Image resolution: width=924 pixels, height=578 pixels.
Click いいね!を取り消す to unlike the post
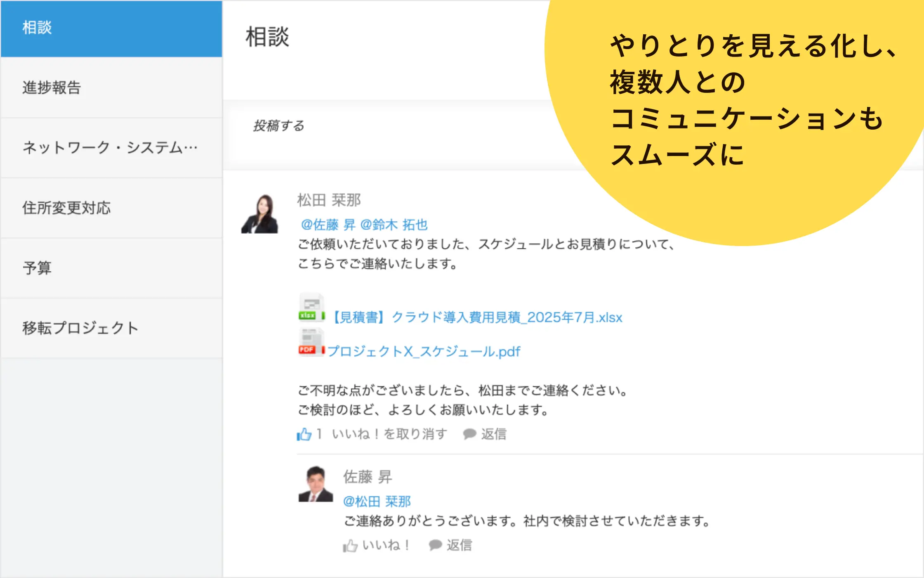(x=389, y=434)
